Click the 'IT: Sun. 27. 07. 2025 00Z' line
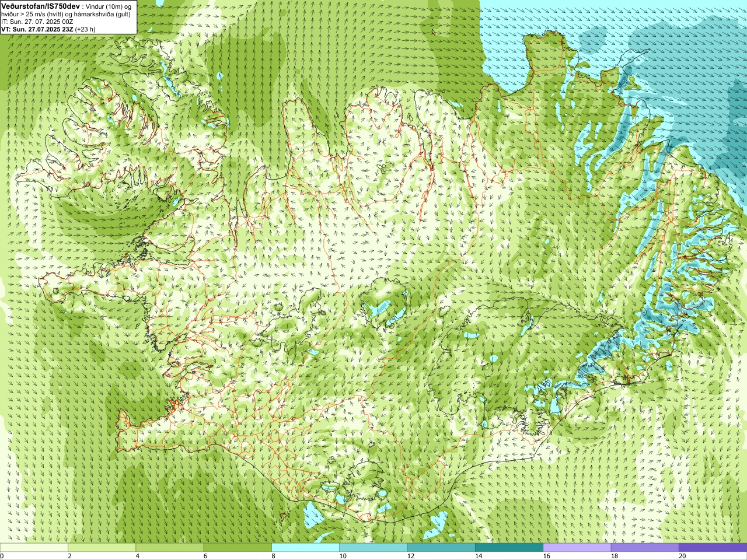The width and height of the screenshot is (747, 560). (37, 22)
